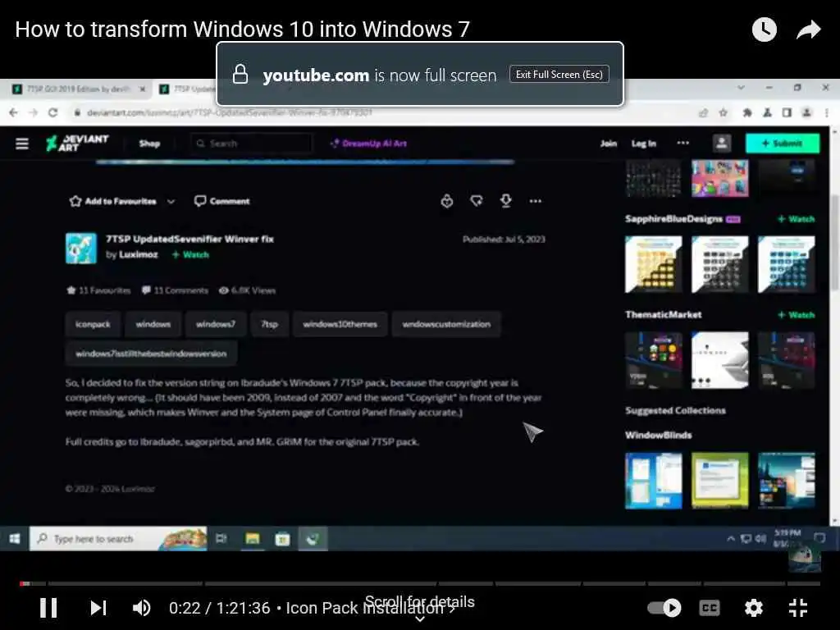This screenshot has height=630, width=840.
Task: Mute the video volume
Action: coord(141,608)
